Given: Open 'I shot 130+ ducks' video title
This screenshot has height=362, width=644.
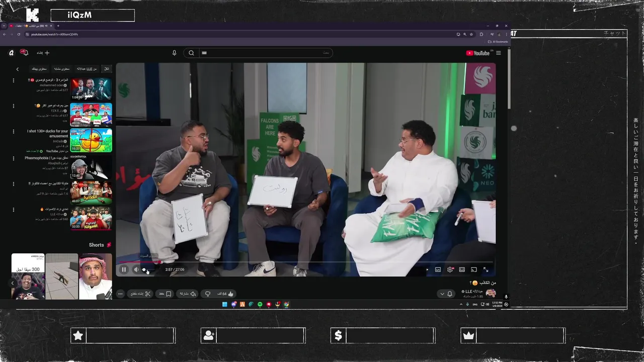Looking at the screenshot, I should [48, 134].
